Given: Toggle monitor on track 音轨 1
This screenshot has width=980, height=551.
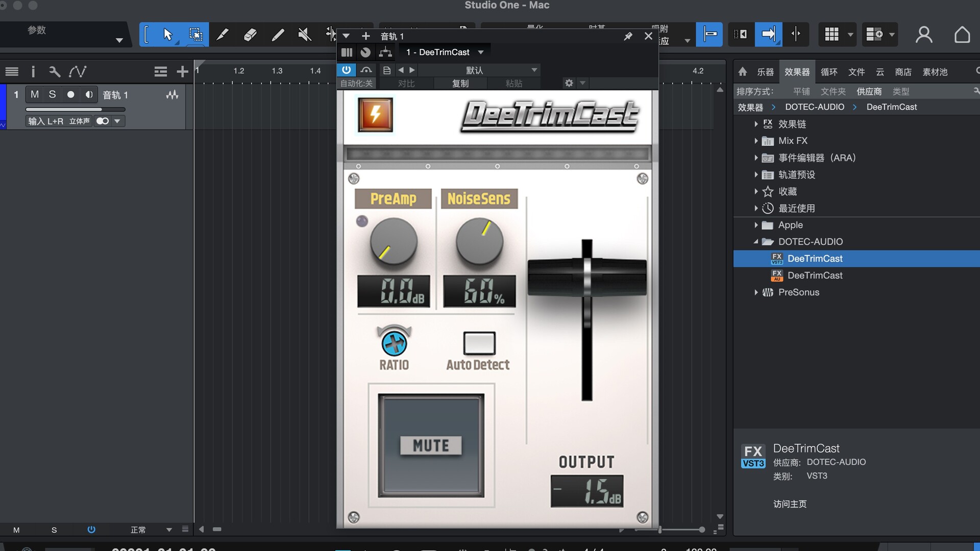Looking at the screenshot, I should pos(89,94).
